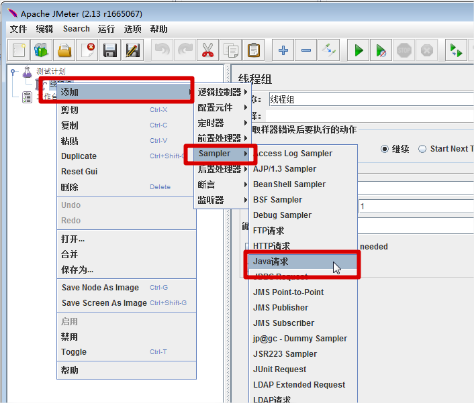This screenshot has height=404, width=474.
Task: Save the test plan with floppy icon
Action: (110, 51)
